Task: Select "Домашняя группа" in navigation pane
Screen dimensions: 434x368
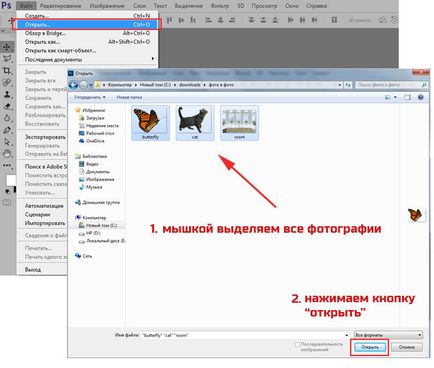Action: [x=97, y=202]
